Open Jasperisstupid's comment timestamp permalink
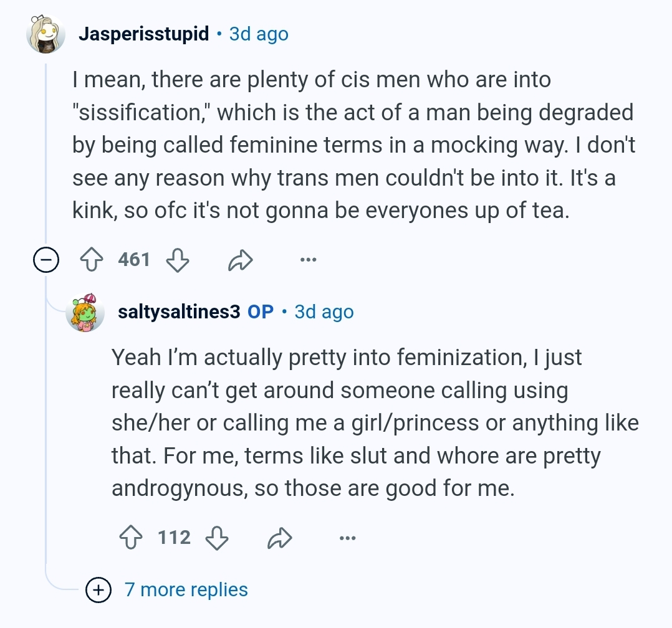The height and width of the screenshot is (628, 672). [x=259, y=34]
